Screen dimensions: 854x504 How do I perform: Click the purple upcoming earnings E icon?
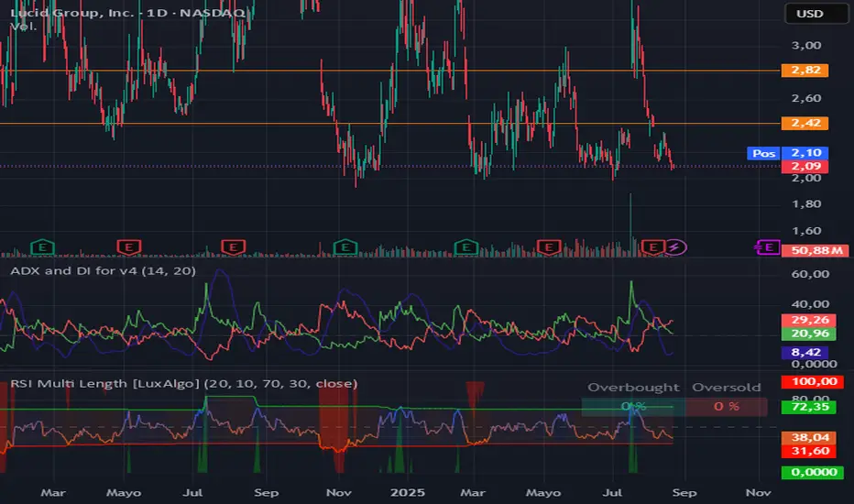768,248
